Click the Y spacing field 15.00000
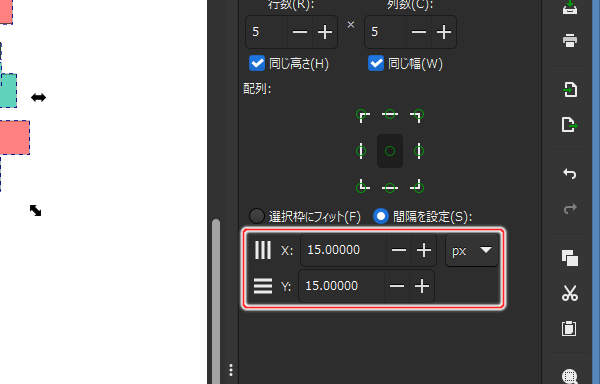 (x=341, y=286)
